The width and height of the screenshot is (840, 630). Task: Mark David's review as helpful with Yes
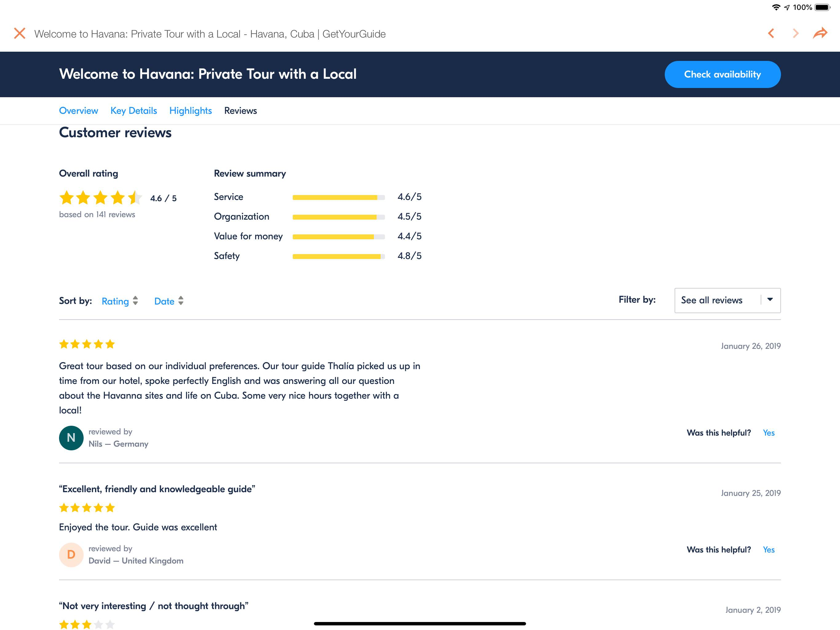[769, 550]
